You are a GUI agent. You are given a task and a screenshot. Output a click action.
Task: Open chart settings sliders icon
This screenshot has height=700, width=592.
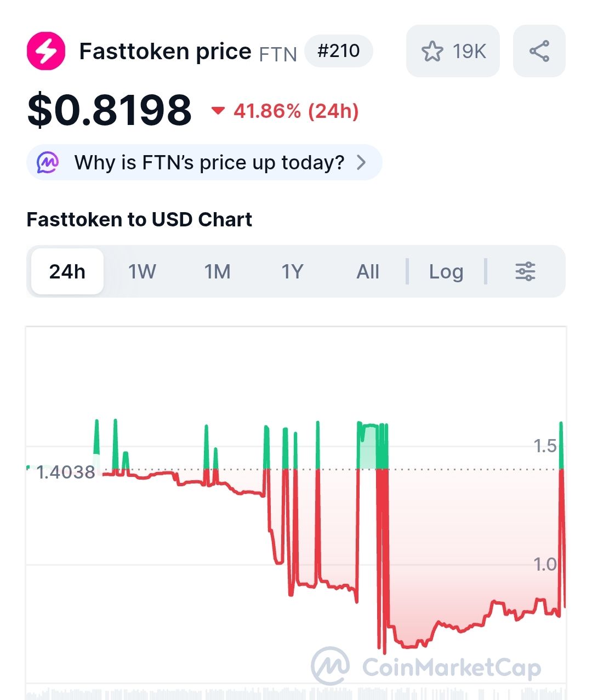pos(525,271)
